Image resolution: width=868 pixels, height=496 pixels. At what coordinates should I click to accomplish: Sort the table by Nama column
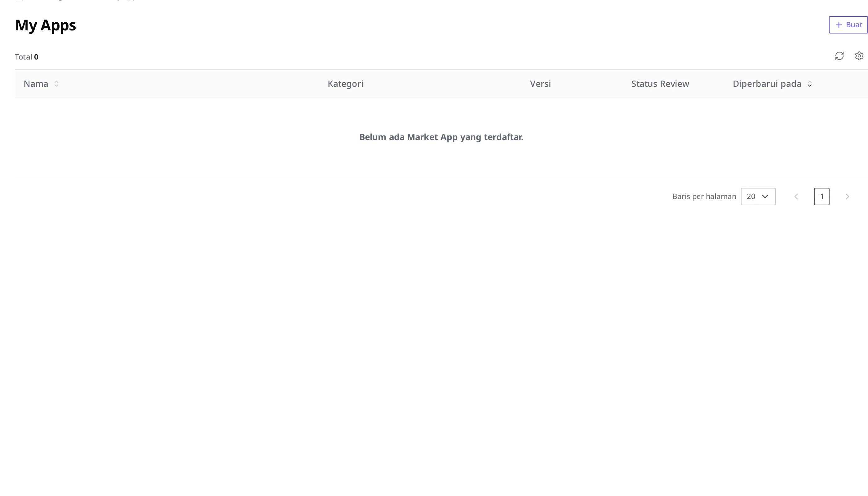pos(56,84)
